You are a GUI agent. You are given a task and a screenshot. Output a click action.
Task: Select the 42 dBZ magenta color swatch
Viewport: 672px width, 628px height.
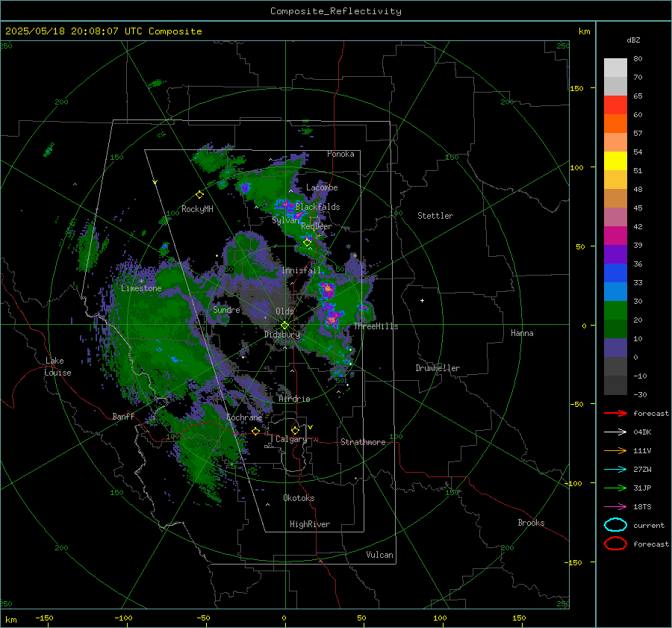pyautogui.click(x=615, y=235)
